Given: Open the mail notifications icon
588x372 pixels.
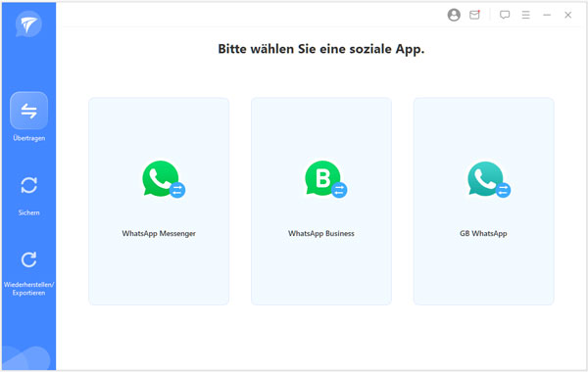Looking at the screenshot, I should click(x=474, y=15).
